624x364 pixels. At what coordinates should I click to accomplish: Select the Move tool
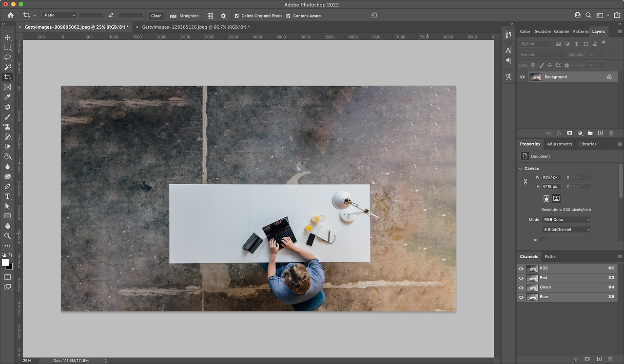pos(7,38)
